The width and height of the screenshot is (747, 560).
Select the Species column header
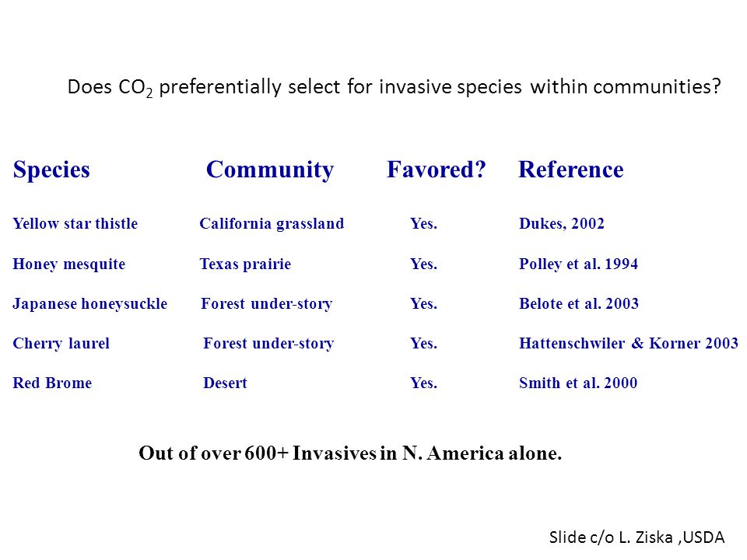pyautogui.click(x=51, y=170)
